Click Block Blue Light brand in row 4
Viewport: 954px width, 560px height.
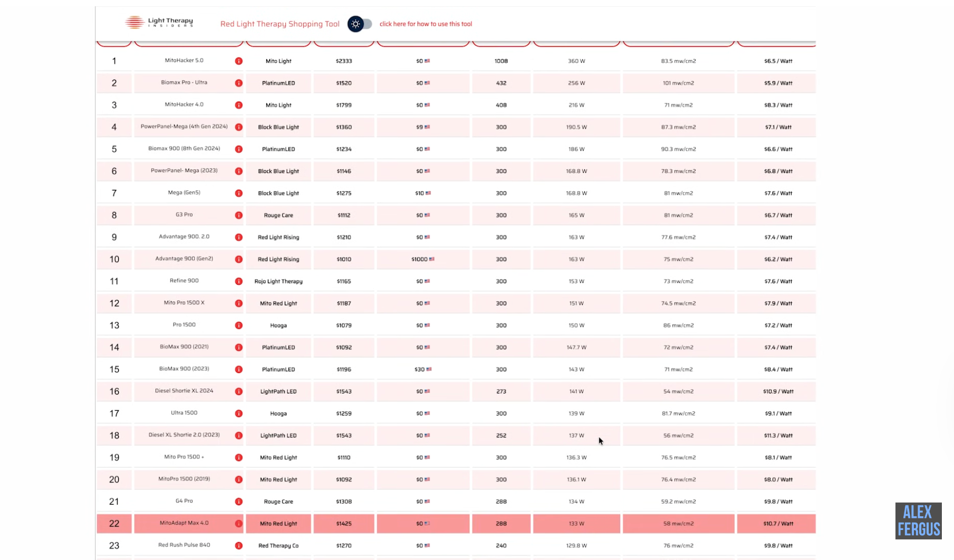[x=278, y=127]
